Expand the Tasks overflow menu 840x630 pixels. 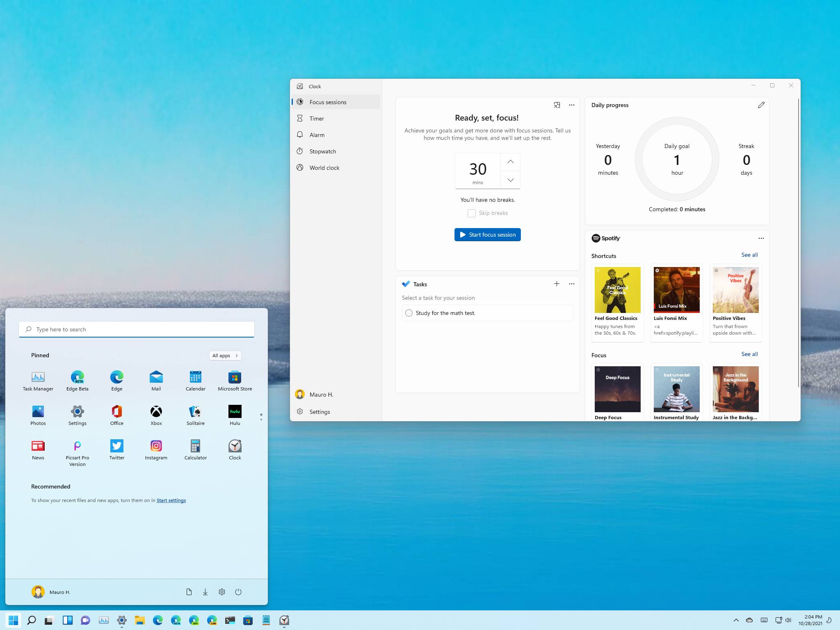pos(571,284)
